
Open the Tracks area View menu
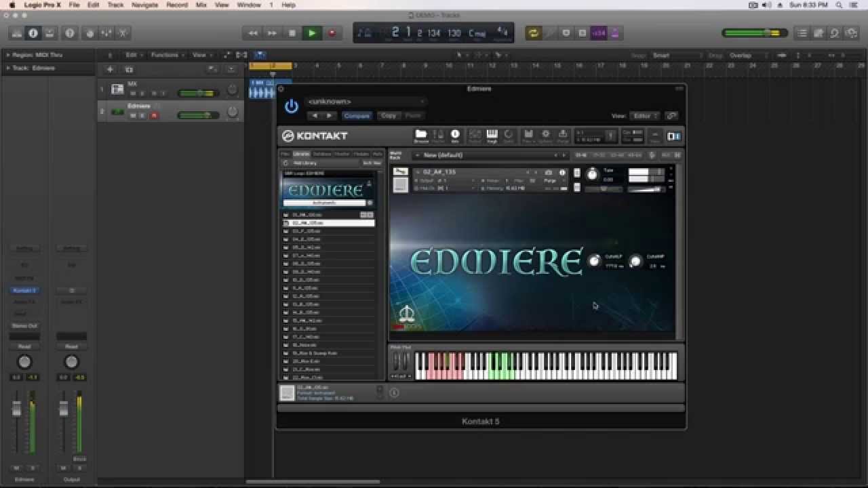(x=201, y=55)
